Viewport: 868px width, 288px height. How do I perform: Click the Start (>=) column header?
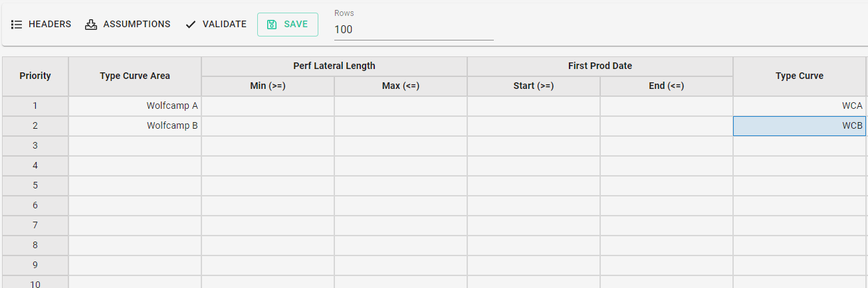pos(534,86)
